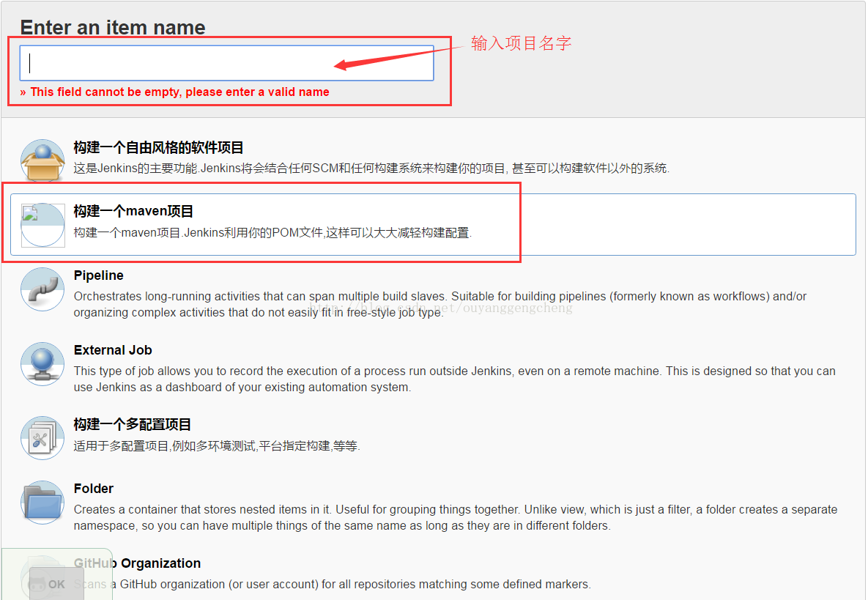Choose the Folder item type title

[x=94, y=489]
